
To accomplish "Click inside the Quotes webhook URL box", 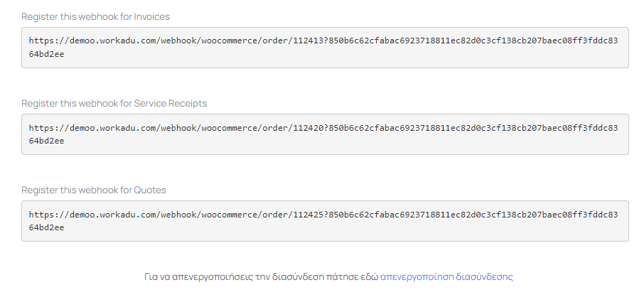I will [325, 221].
